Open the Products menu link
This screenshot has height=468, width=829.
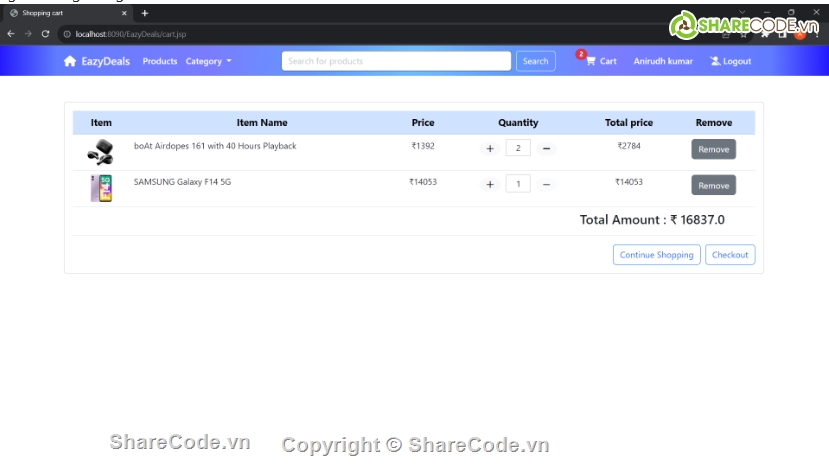click(160, 61)
